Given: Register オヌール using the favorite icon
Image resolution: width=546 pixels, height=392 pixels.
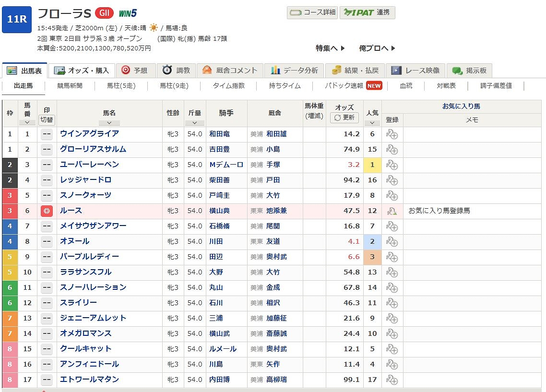Looking at the screenshot, I should (392, 242).
